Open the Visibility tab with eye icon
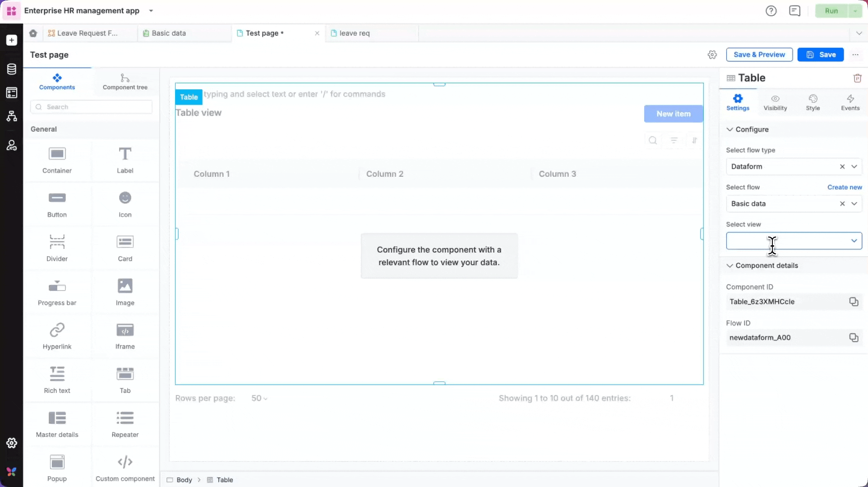Screen dimensions: 868x487 775,102
